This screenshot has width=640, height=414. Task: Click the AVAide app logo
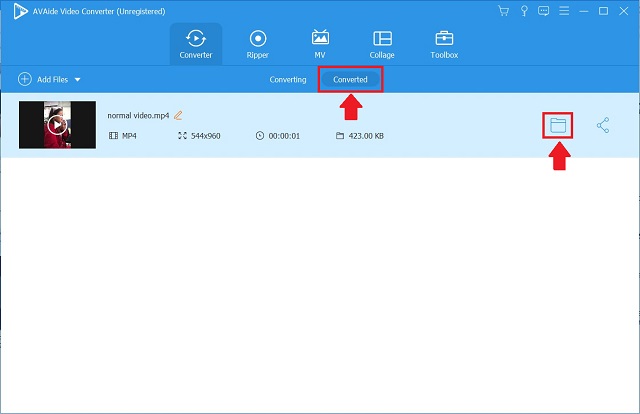pyautogui.click(x=20, y=11)
